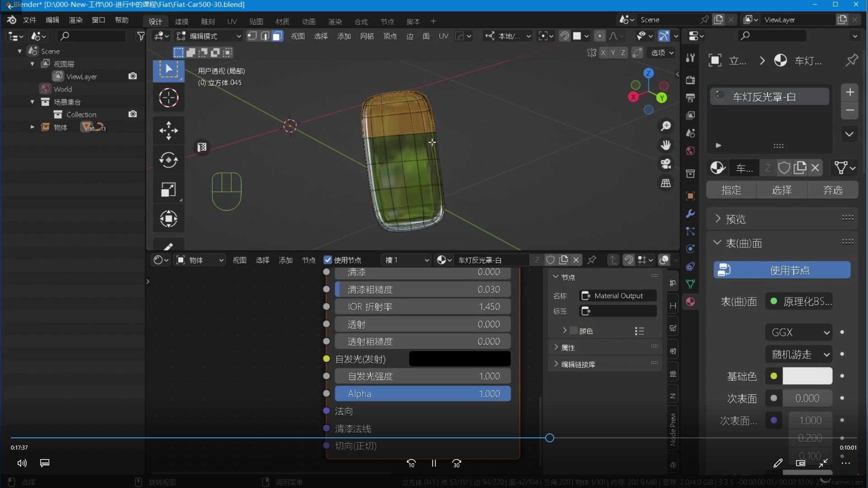The height and width of the screenshot is (488, 868).
Task: Activate the 3D Cursor tool
Action: [169, 98]
